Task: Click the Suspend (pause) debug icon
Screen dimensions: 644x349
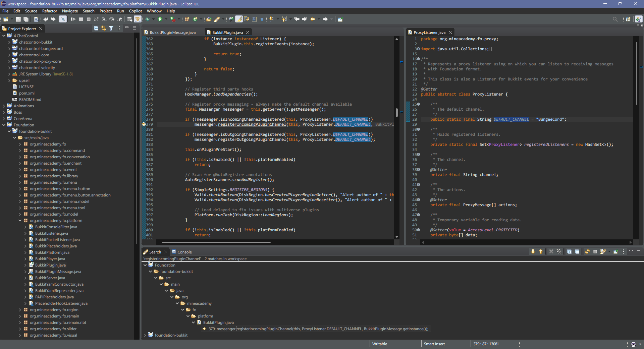Action: point(81,19)
